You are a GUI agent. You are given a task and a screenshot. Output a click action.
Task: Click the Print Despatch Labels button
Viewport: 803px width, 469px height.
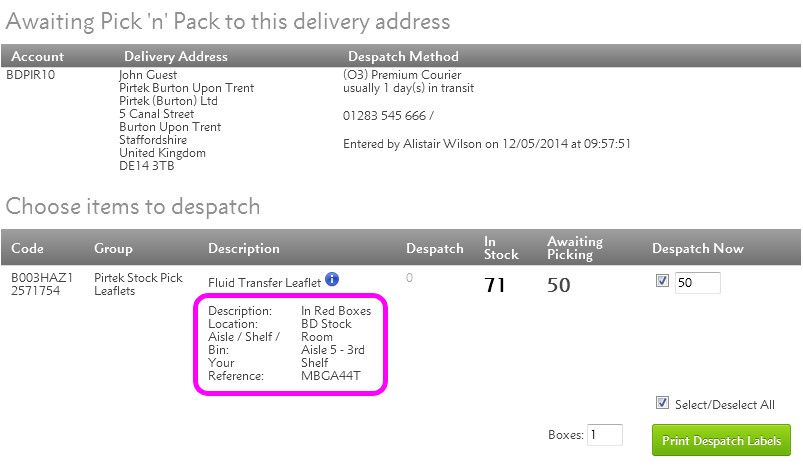click(721, 440)
